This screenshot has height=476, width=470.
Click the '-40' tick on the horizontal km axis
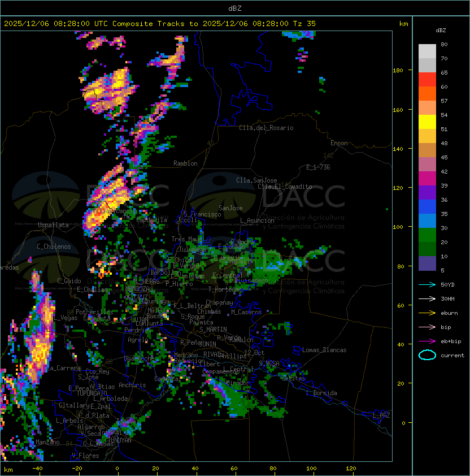(37, 469)
